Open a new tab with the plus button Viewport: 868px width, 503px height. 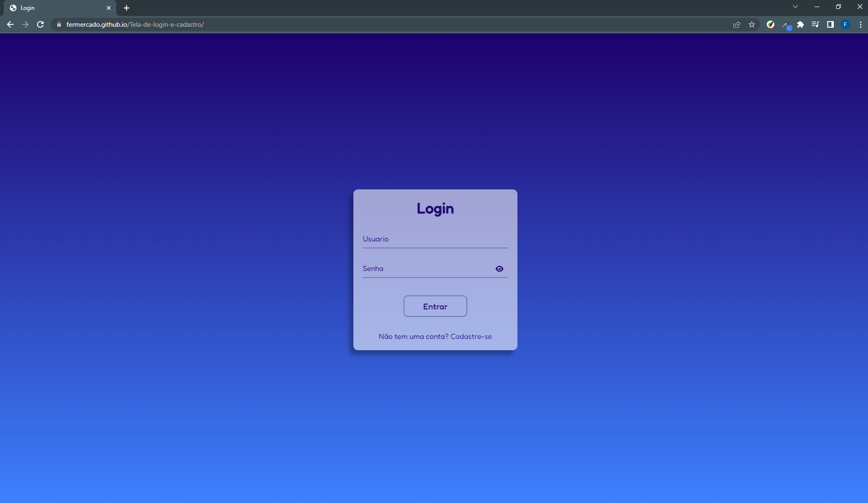coord(127,8)
